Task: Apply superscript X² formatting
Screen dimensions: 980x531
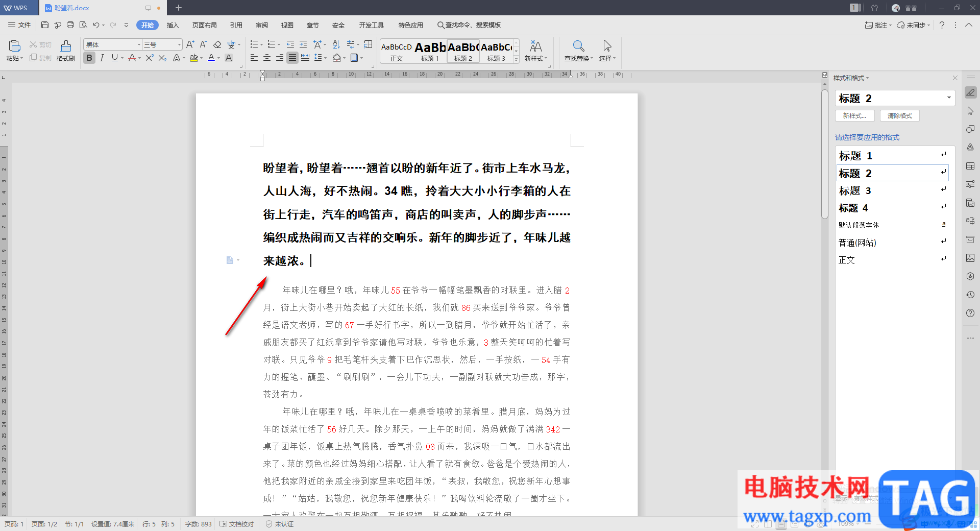Action: pos(149,58)
